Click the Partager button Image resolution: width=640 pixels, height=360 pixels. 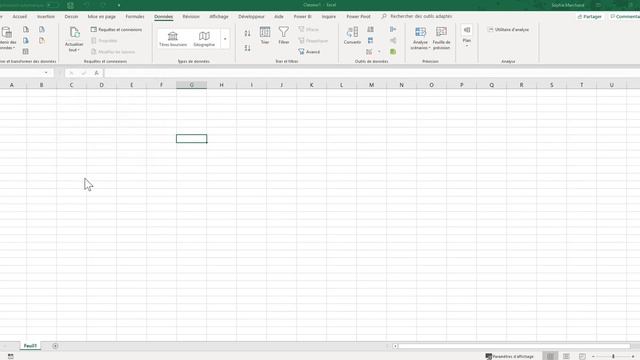(x=590, y=17)
